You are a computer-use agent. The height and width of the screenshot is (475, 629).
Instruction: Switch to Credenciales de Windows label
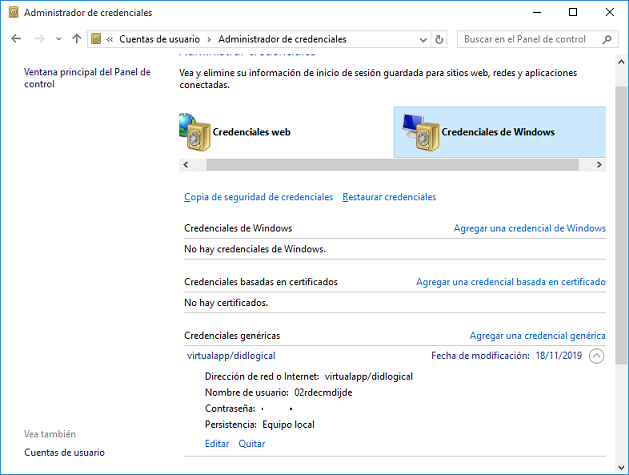click(x=498, y=132)
